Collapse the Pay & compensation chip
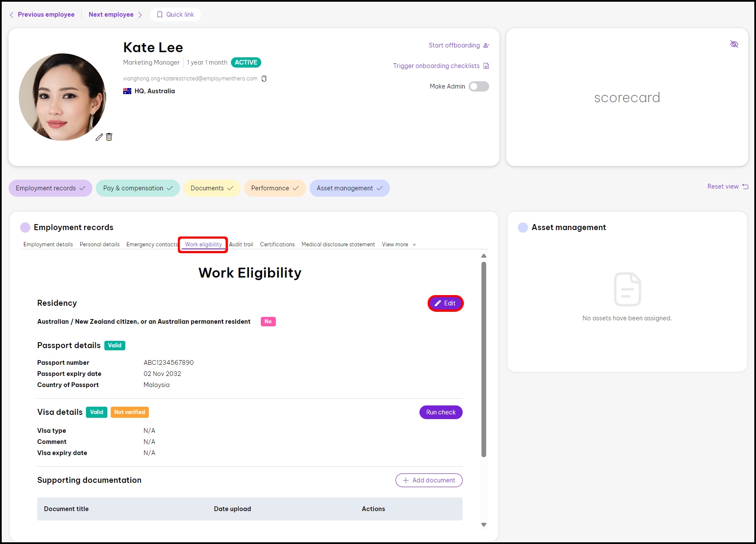 [x=138, y=188]
